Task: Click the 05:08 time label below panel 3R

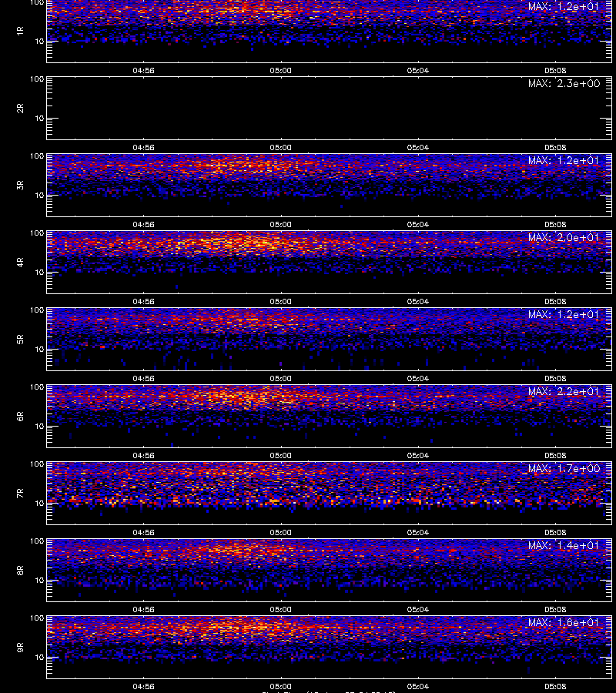Action: click(x=555, y=225)
